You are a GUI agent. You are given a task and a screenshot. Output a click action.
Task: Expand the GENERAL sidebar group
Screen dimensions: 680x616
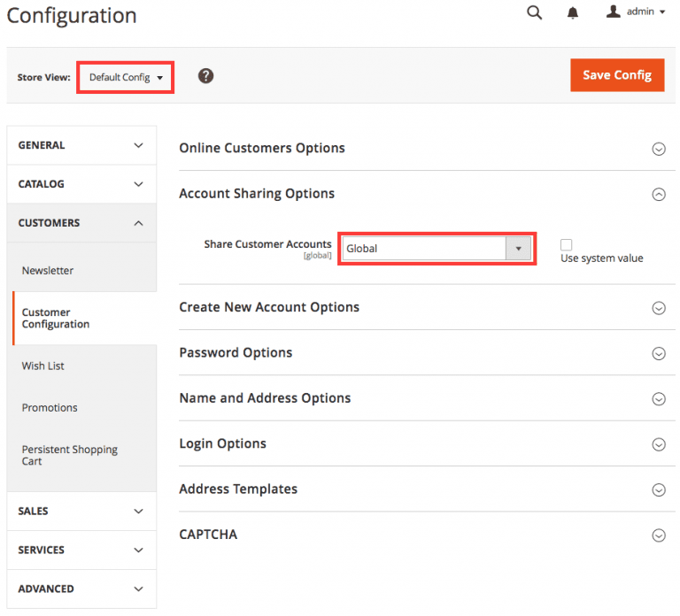tap(81, 145)
